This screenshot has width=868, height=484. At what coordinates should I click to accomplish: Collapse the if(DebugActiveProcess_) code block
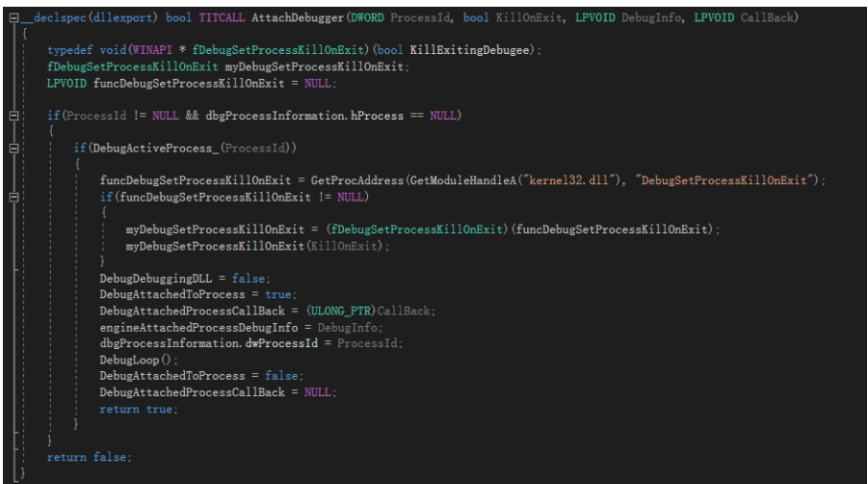click(x=14, y=148)
